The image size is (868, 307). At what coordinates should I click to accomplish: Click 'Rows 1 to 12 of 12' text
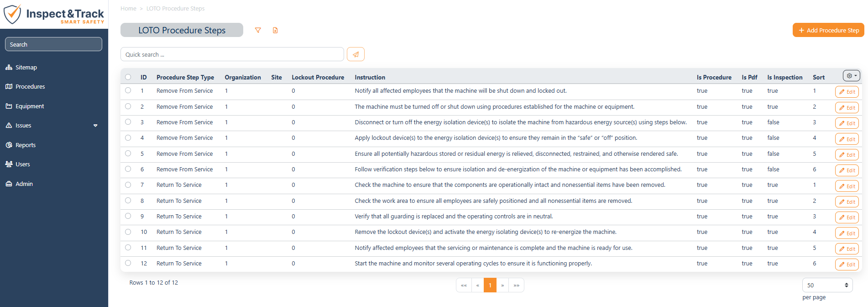pos(154,282)
